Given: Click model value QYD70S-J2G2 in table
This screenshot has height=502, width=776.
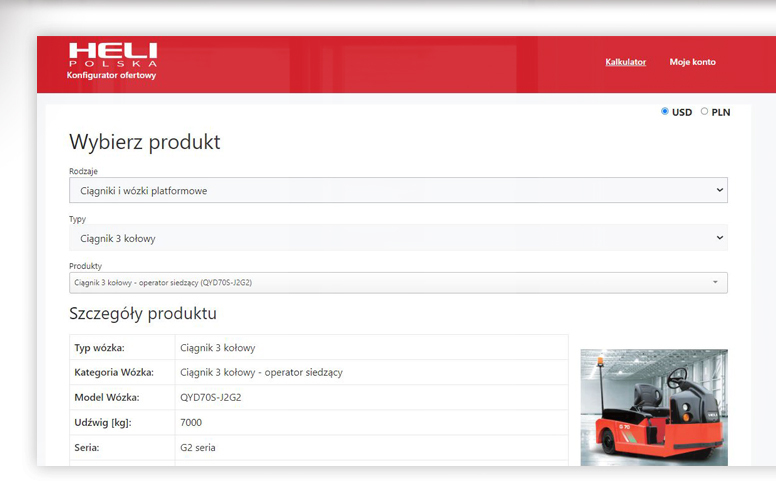Looking at the screenshot, I should click(210, 397).
